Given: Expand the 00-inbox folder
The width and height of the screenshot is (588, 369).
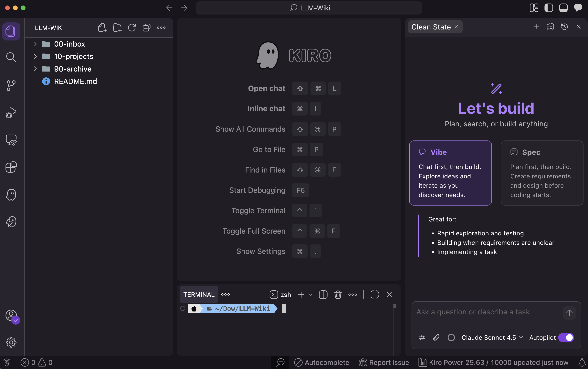Looking at the screenshot, I should point(99,44).
